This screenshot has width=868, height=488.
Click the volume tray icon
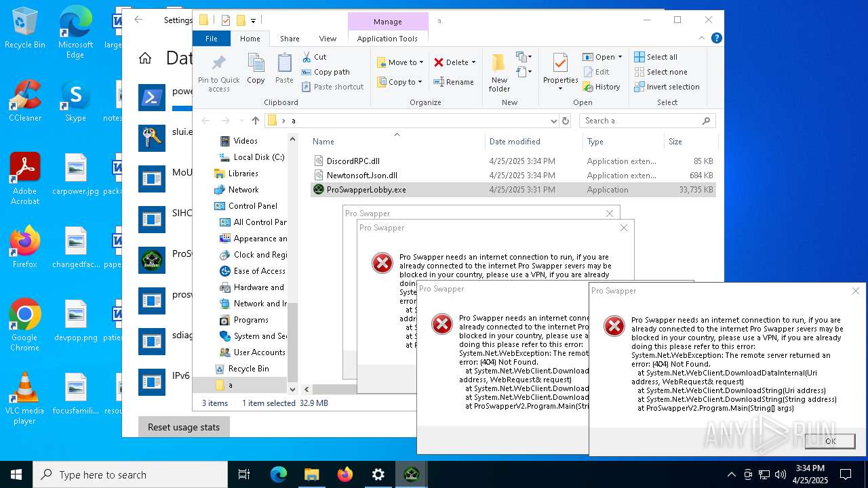(780, 474)
